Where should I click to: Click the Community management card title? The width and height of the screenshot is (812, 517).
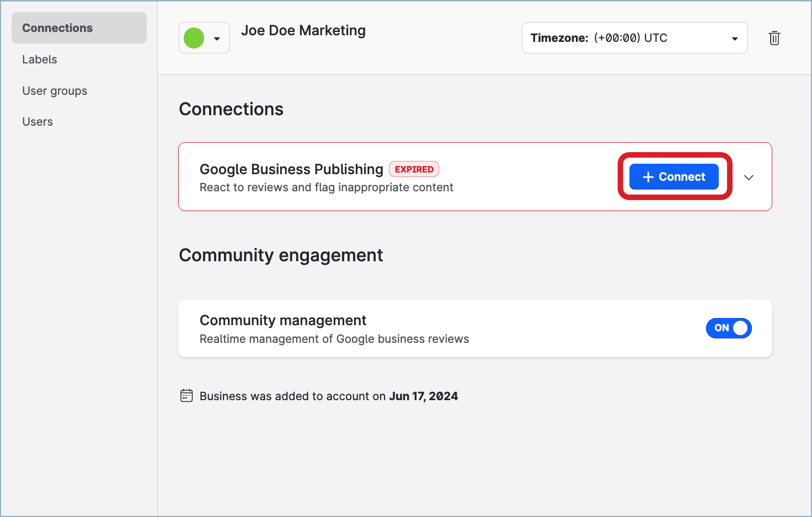283,320
